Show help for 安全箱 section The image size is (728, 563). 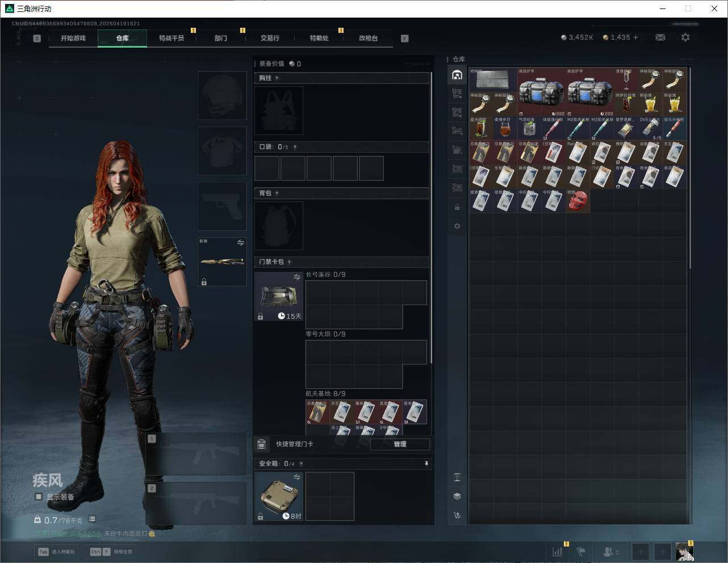[301, 464]
